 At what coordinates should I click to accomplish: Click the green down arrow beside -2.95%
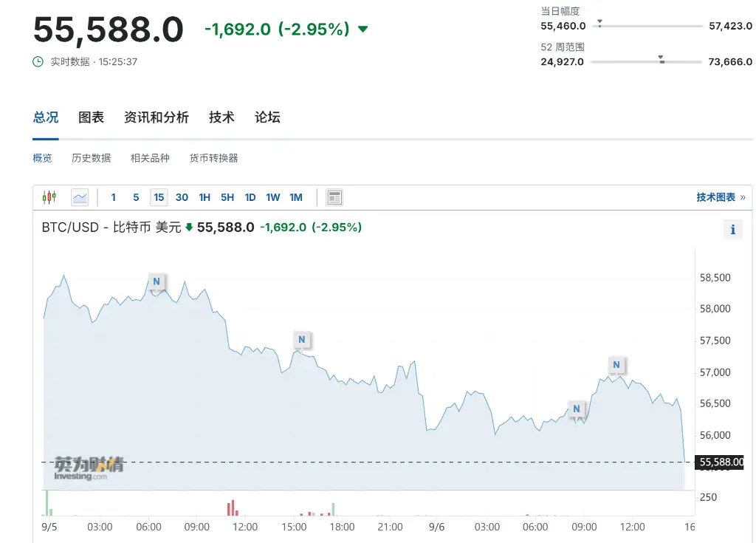(362, 30)
